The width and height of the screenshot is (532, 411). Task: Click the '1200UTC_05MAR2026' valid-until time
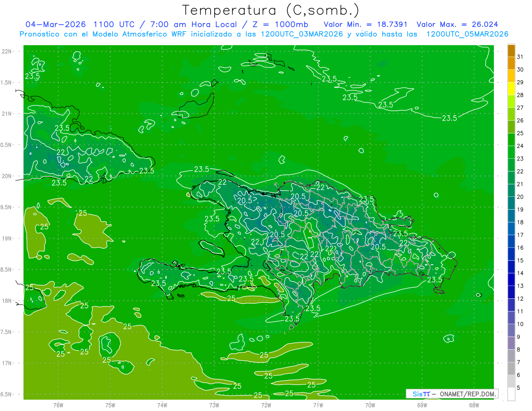point(467,34)
